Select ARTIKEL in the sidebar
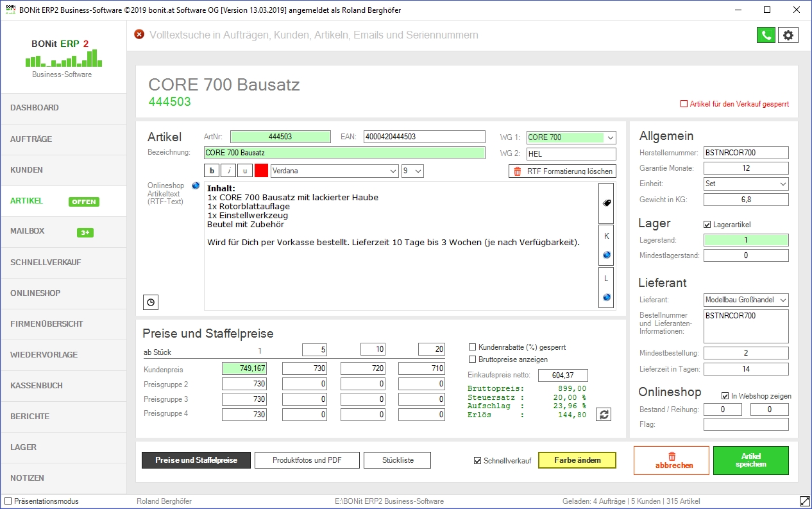The height and width of the screenshot is (509, 812). [63, 201]
